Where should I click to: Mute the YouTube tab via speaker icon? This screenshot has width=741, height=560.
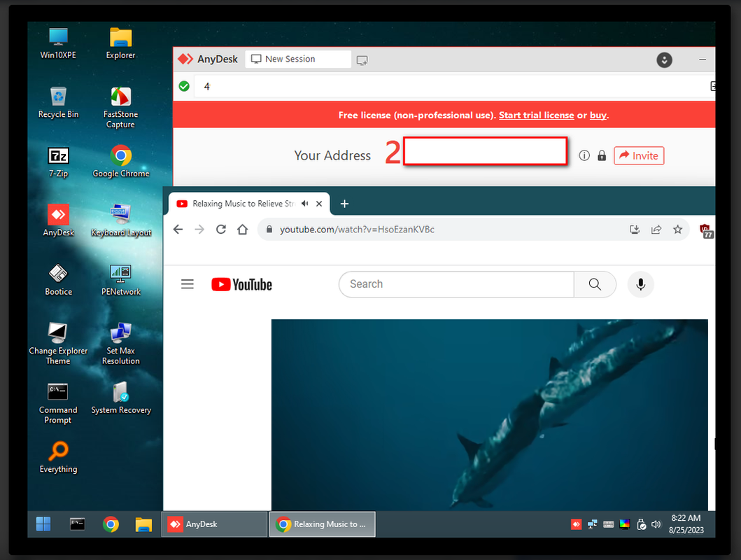click(x=305, y=204)
